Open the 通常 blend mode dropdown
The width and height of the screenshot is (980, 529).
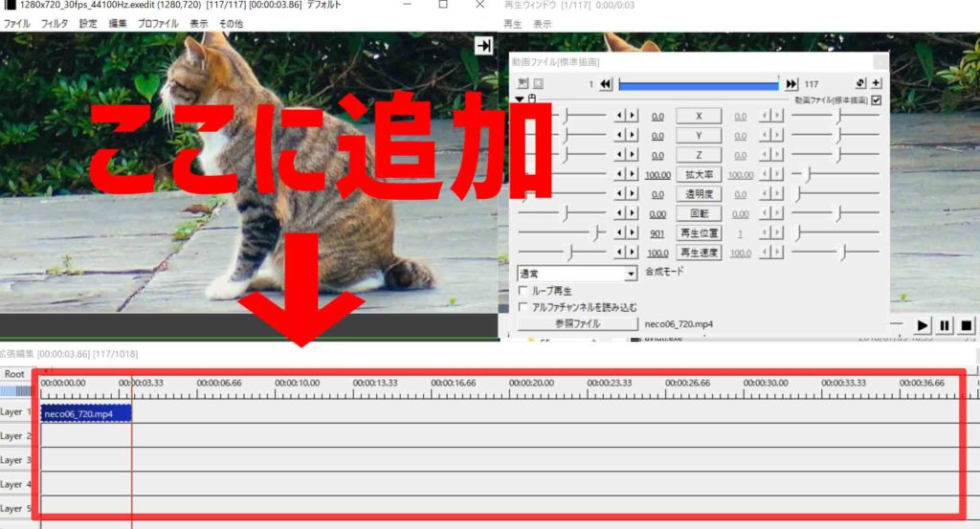[x=631, y=274]
